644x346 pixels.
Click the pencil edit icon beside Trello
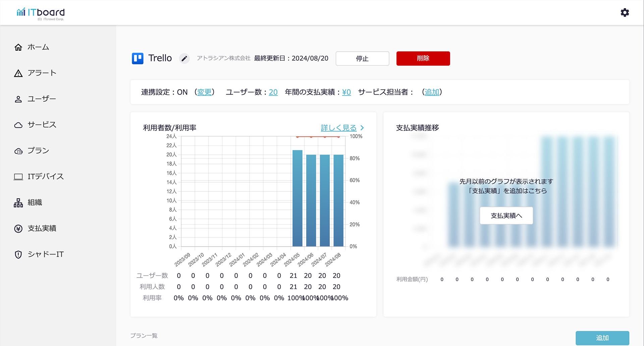[x=184, y=59]
